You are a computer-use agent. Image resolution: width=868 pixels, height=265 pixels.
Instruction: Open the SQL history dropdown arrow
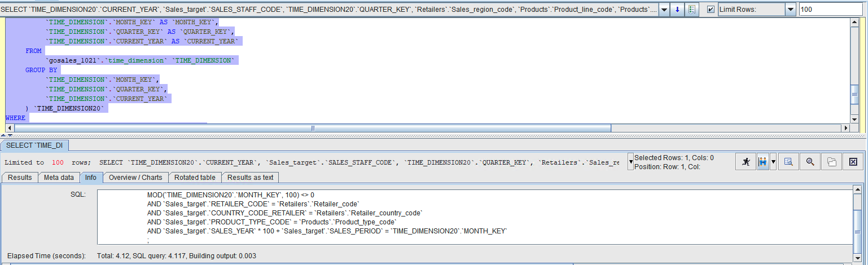[x=664, y=10]
